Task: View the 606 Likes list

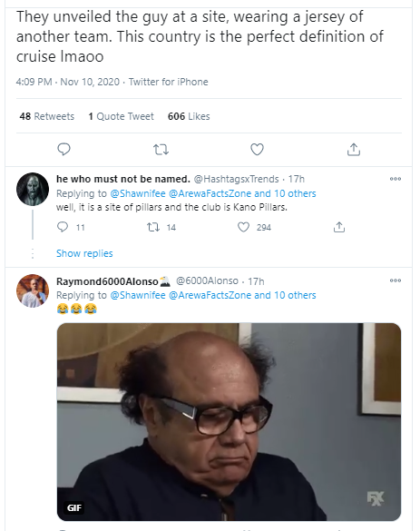Action: (189, 116)
